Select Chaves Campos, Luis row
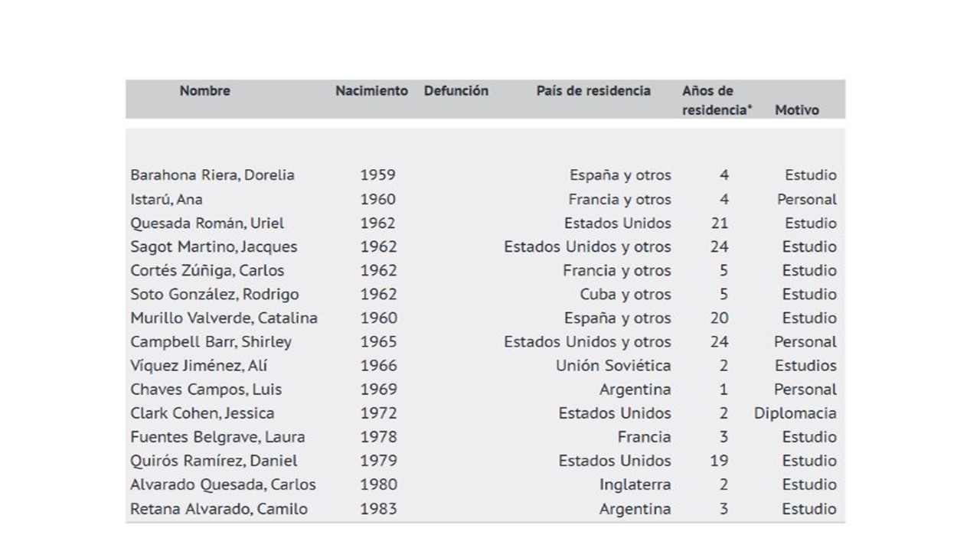The image size is (980, 551). [485, 389]
